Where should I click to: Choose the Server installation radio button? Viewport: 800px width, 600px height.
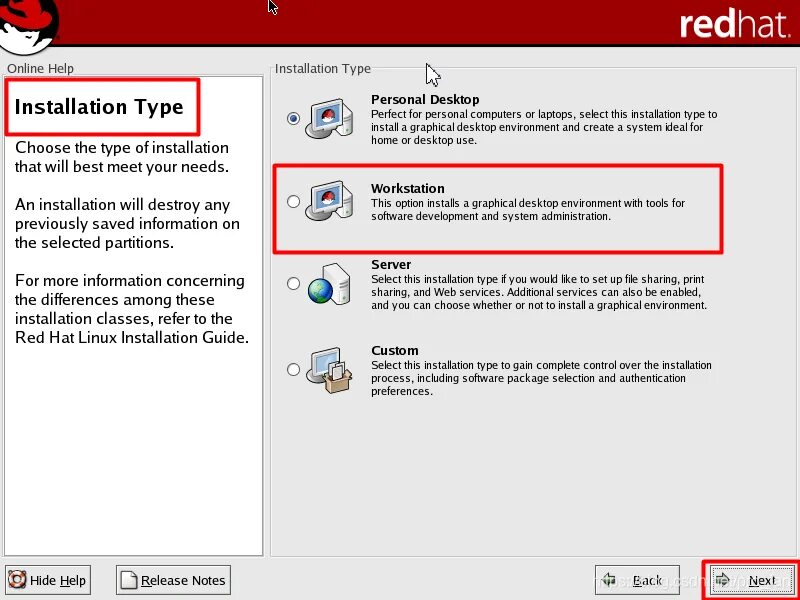293,283
